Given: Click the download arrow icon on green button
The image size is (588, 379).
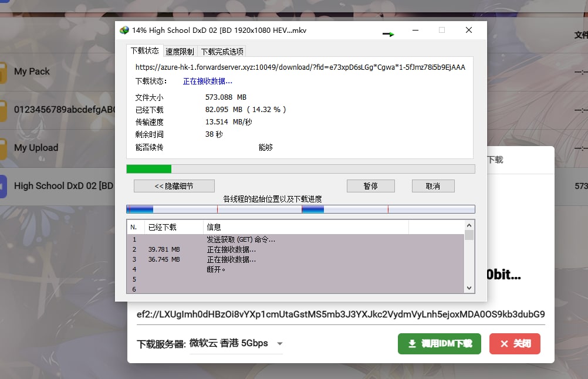Looking at the screenshot, I should tap(412, 344).
